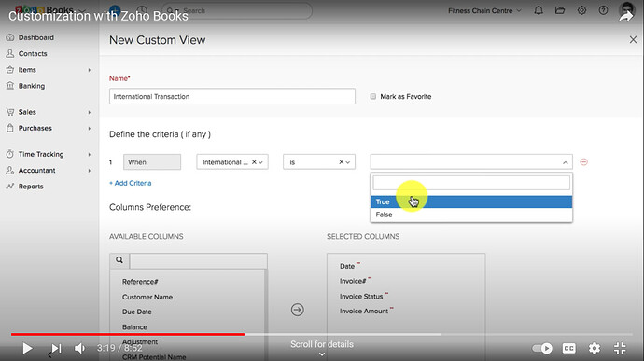The height and width of the screenshot is (361, 644).
Task: Open the International field dropdown
Action: [x=232, y=162]
